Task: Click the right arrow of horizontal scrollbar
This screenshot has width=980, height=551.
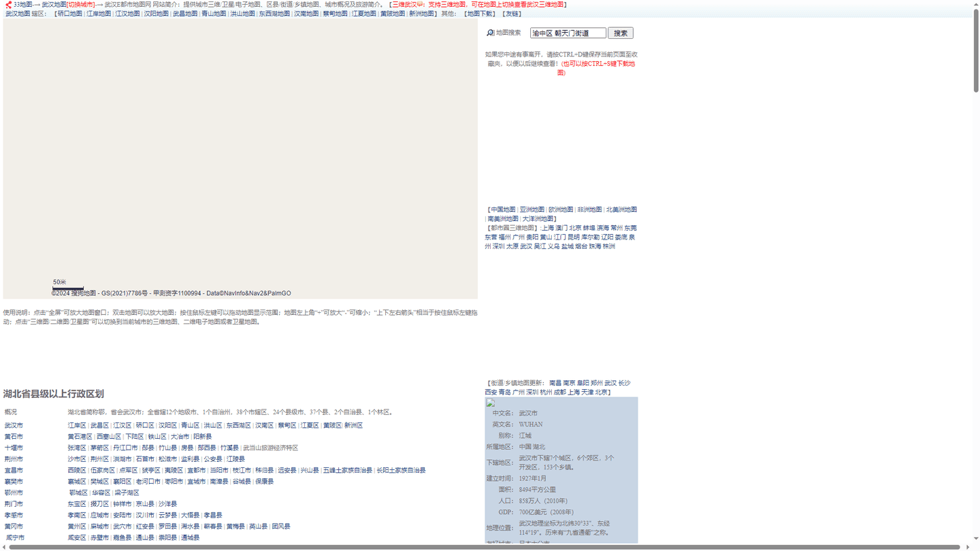Action: [x=968, y=547]
